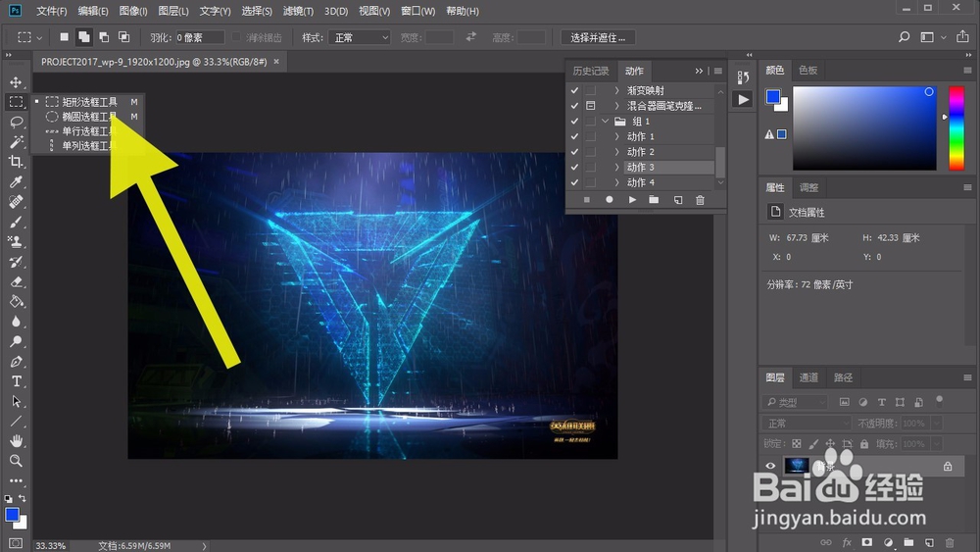Open the 样式 dropdown showing 正常
980x552 pixels.
pyautogui.click(x=360, y=37)
